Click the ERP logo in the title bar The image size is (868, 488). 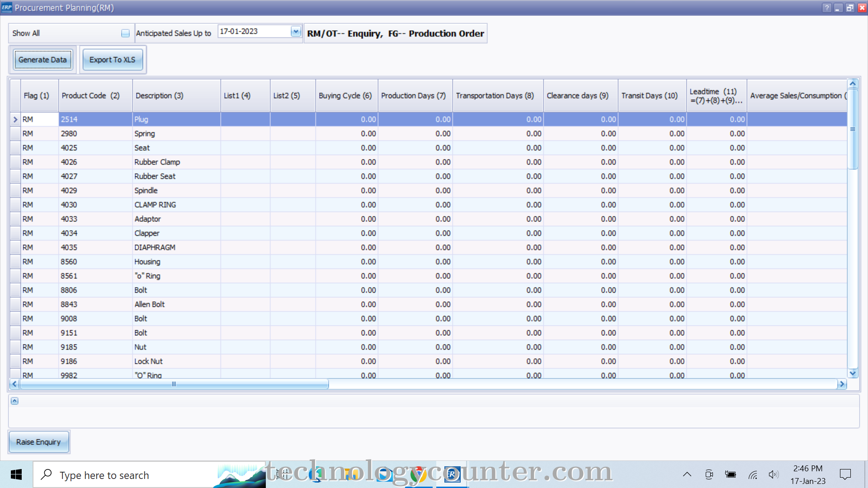click(x=7, y=8)
